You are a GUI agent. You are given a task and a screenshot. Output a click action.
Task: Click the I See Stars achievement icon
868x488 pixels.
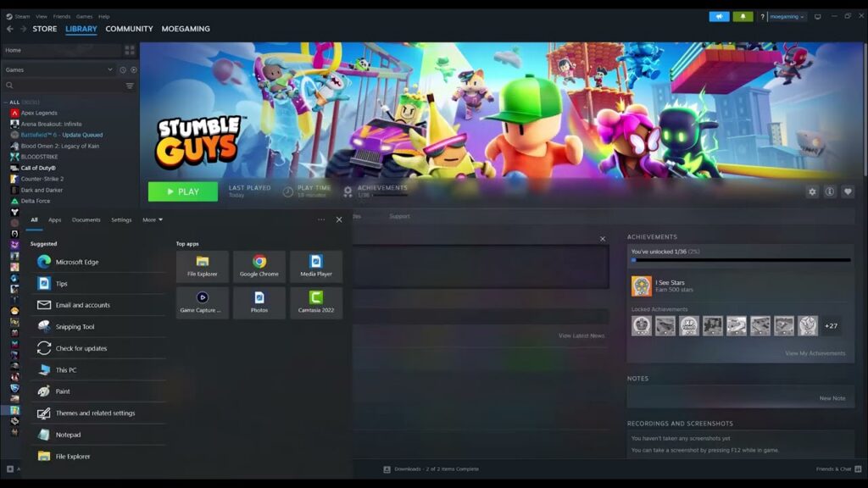point(642,286)
